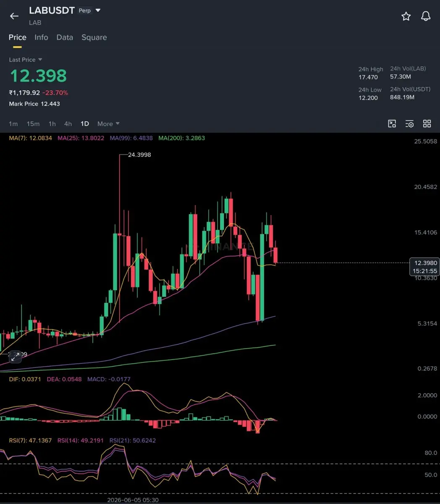Switch to the Square tab
Image resolution: width=440 pixels, height=504 pixels.
(94, 37)
